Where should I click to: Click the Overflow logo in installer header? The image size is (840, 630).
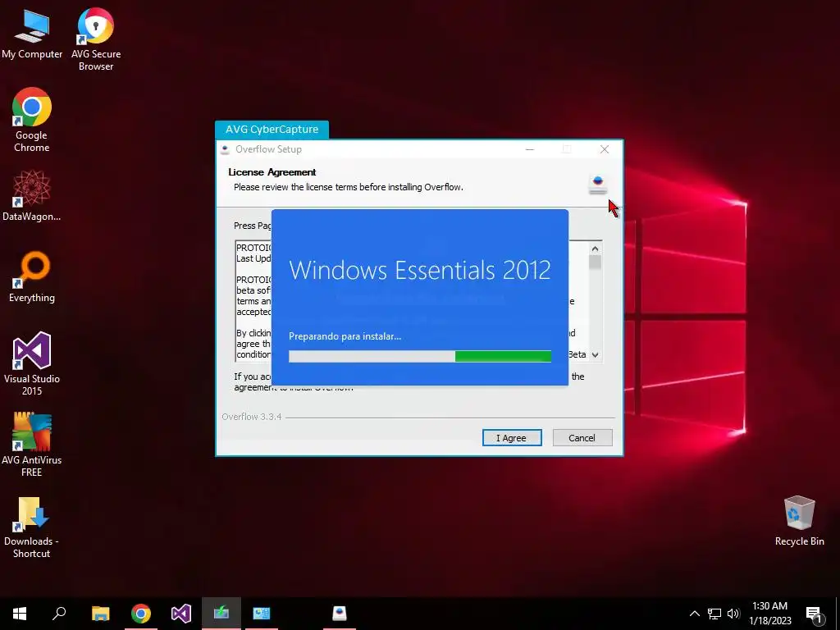coord(598,185)
